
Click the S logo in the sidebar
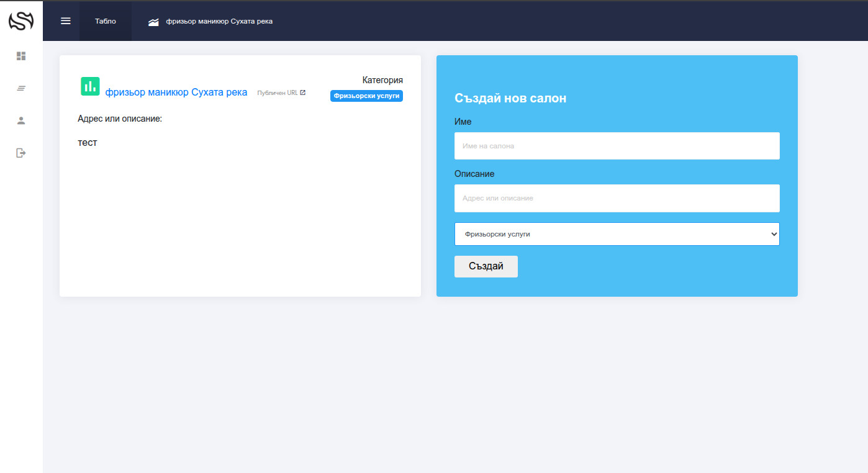tap(21, 22)
